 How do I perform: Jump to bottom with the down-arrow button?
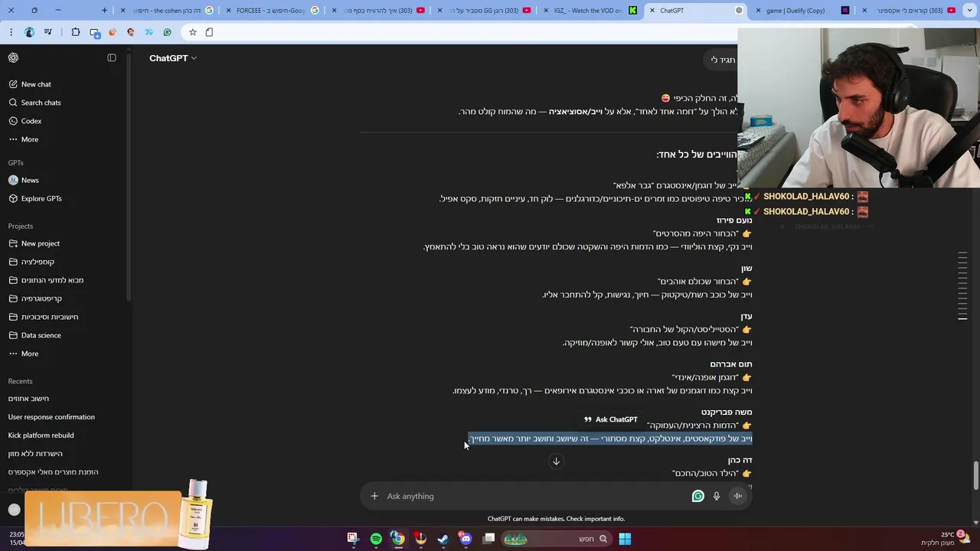[x=557, y=461]
